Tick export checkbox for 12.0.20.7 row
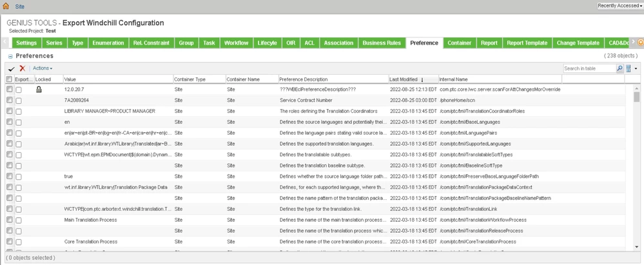Image resolution: width=644 pixels, height=265 pixels. (19, 90)
